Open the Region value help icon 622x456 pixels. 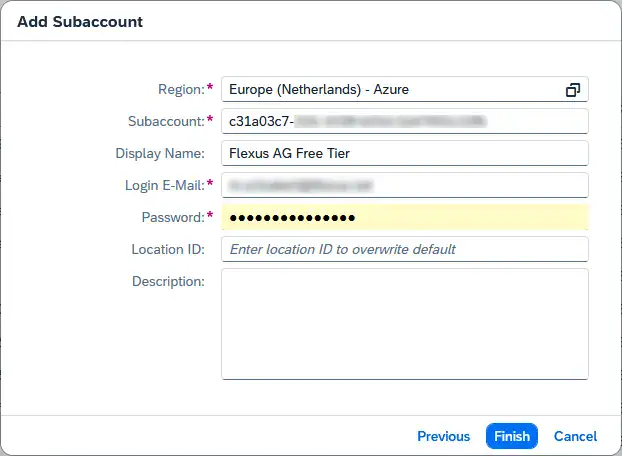[573, 90]
